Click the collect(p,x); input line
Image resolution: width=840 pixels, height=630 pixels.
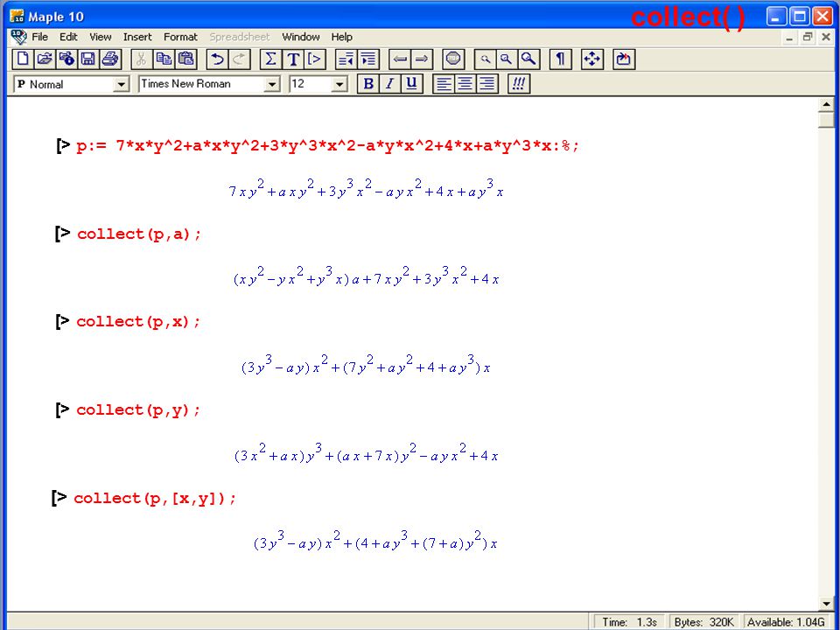pyautogui.click(x=138, y=322)
